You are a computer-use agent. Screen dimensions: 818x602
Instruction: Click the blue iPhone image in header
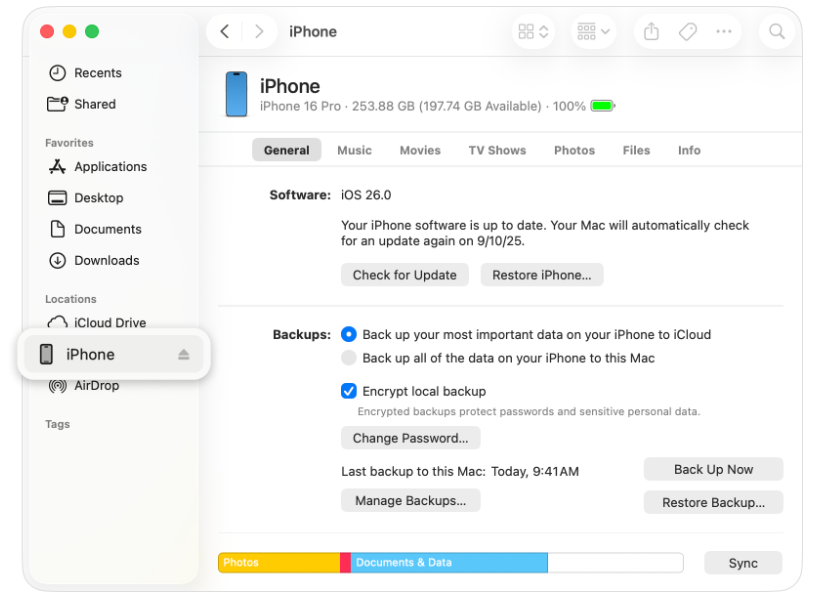pyautogui.click(x=236, y=94)
